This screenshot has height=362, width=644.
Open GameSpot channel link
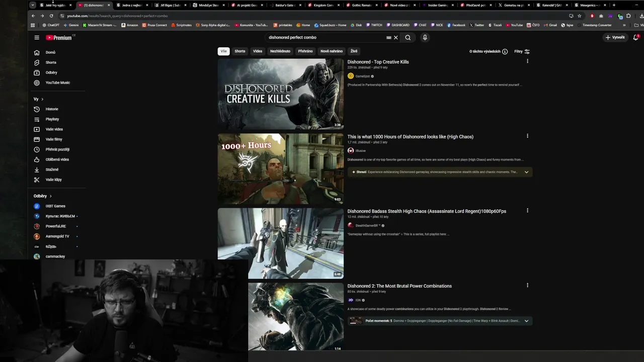[x=362, y=76]
